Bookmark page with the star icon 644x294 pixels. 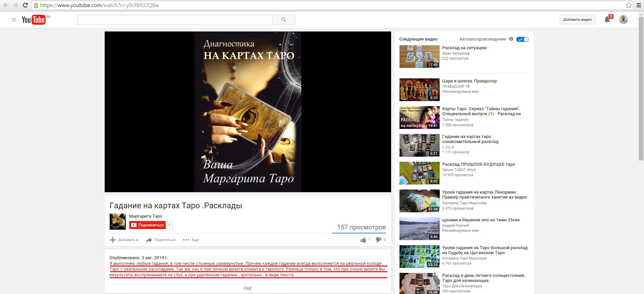[629, 5]
